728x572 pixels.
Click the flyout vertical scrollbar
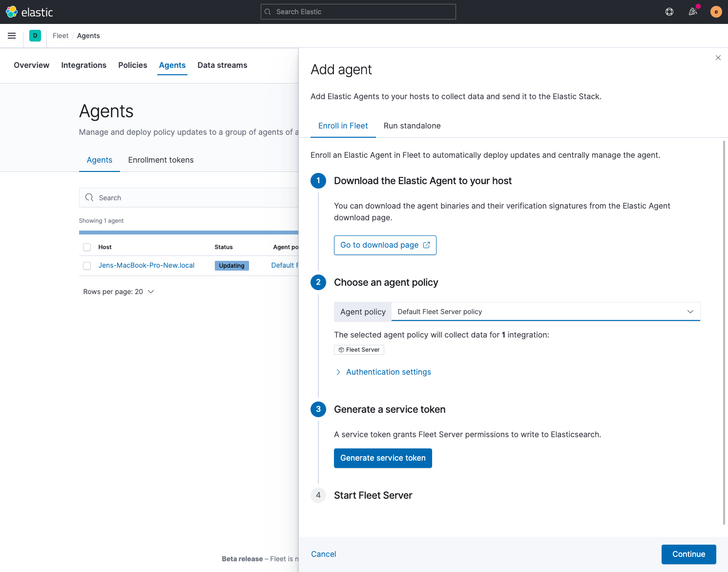pyautogui.click(x=724, y=332)
